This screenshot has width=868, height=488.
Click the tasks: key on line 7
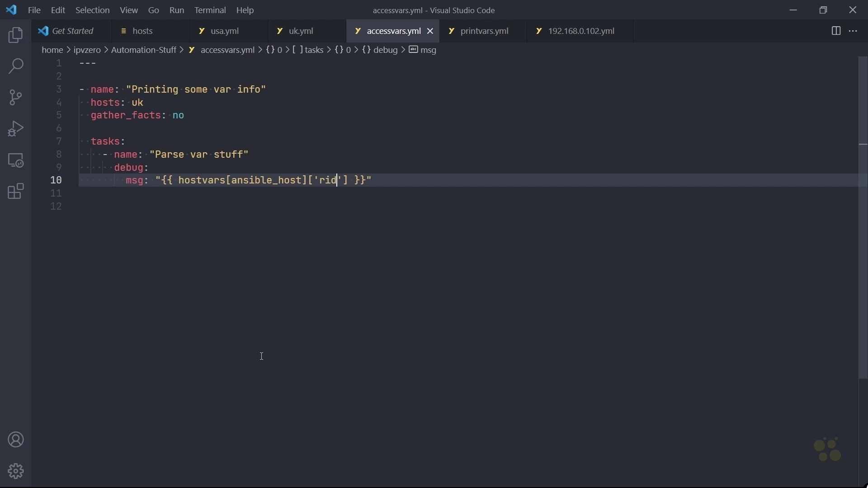(108, 141)
